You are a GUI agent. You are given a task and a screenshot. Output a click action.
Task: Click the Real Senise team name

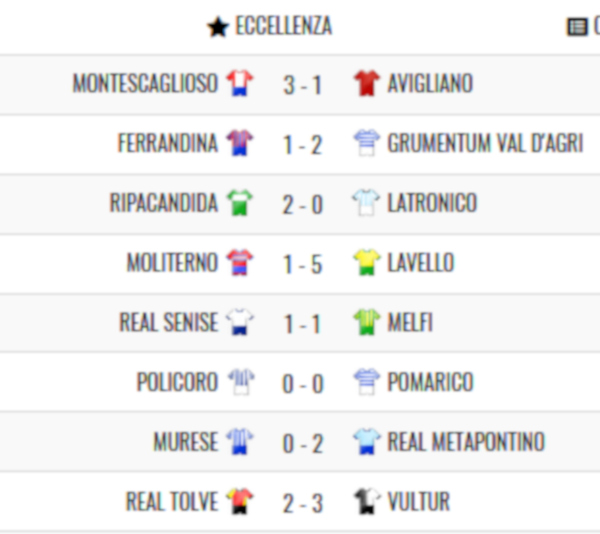pos(169,322)
